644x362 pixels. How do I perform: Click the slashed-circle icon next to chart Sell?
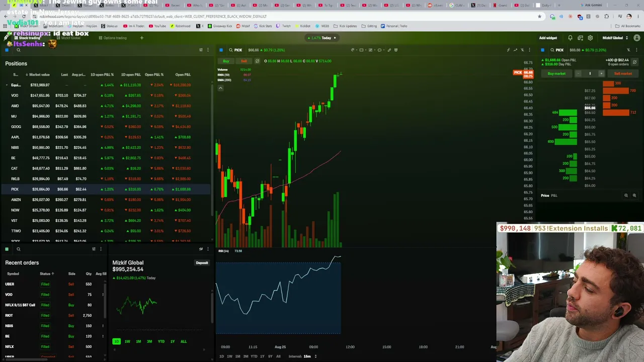257,61
